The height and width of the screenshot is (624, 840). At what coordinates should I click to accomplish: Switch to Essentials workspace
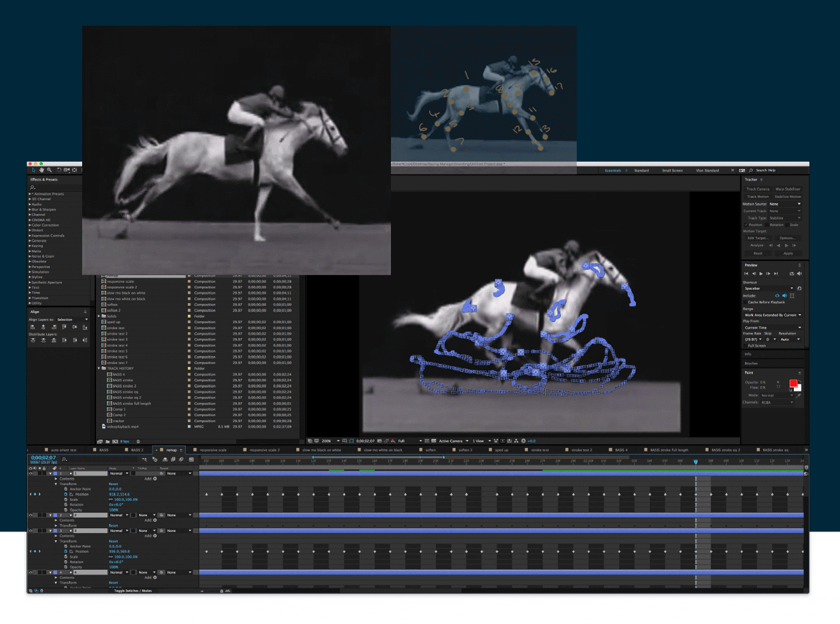point(613,170)
